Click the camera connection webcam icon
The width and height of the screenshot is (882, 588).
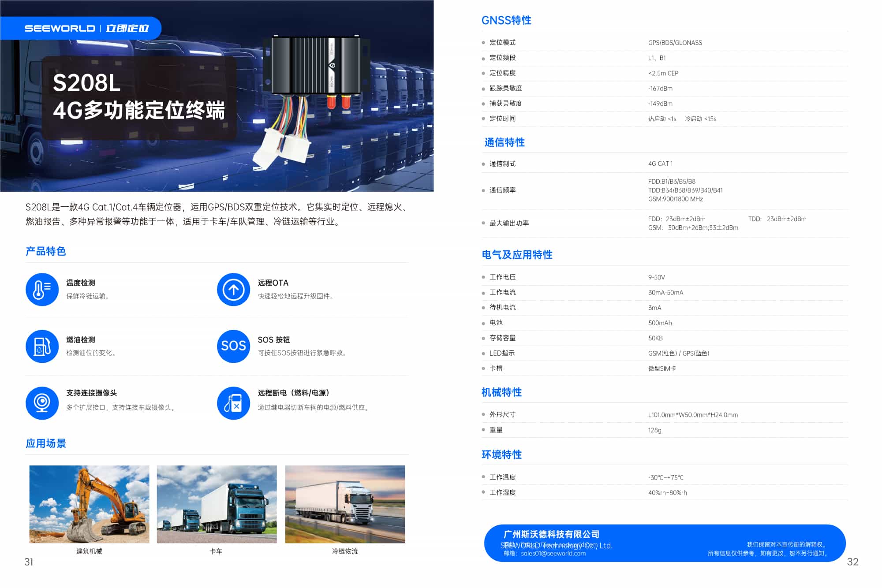[x=42, y=403]
